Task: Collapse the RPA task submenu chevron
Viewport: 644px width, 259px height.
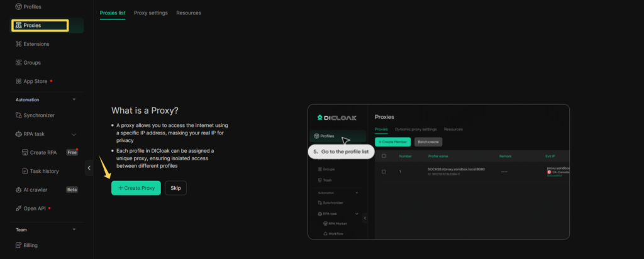Action: click(x=74, y=134)
